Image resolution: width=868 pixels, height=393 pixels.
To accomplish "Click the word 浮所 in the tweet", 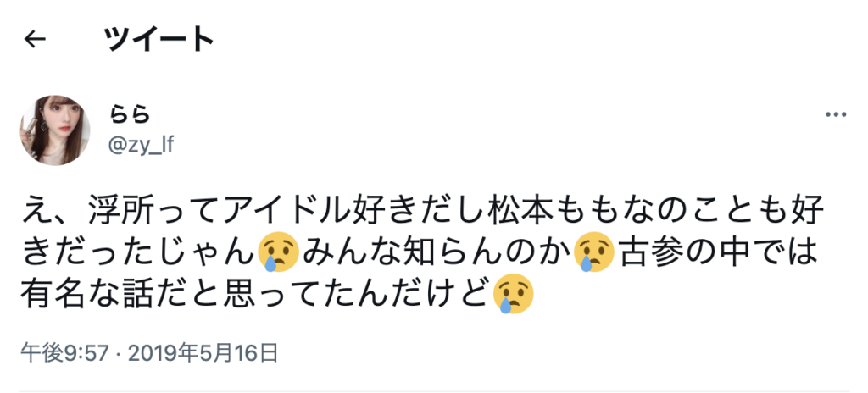I will [120, 209].
